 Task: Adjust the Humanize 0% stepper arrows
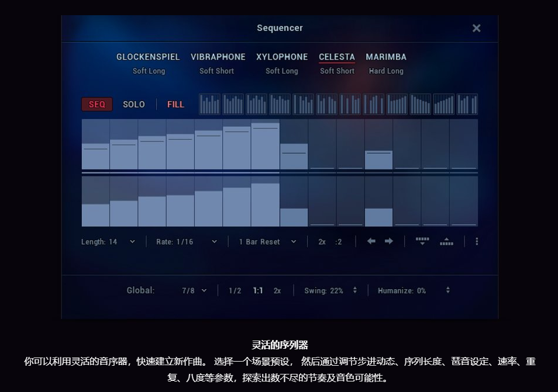[448, 290]
